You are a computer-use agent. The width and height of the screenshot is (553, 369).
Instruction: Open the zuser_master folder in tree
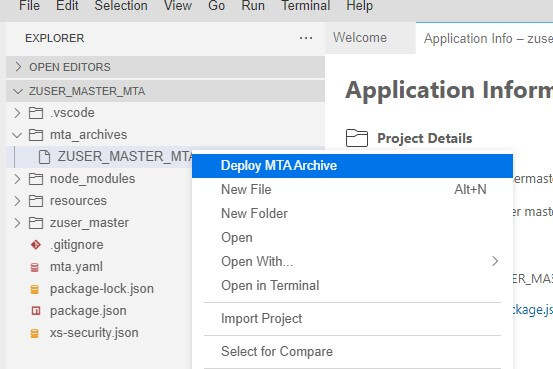(x=89, y=223)
